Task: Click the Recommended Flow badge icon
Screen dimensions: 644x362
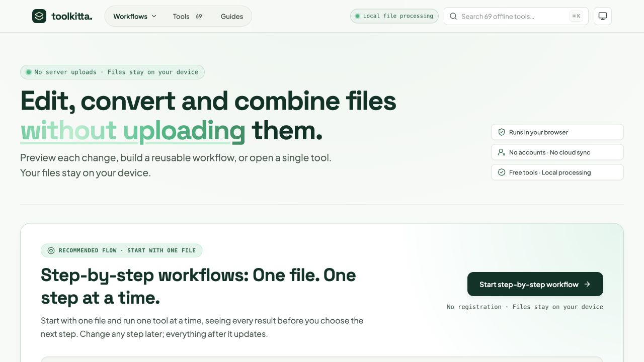Action: [51, 250]
